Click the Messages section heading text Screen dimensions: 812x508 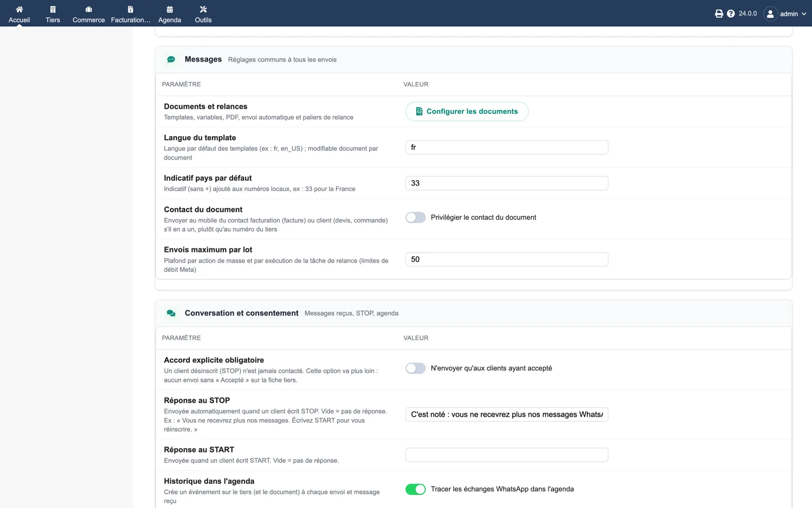click(x=203, y=59)
